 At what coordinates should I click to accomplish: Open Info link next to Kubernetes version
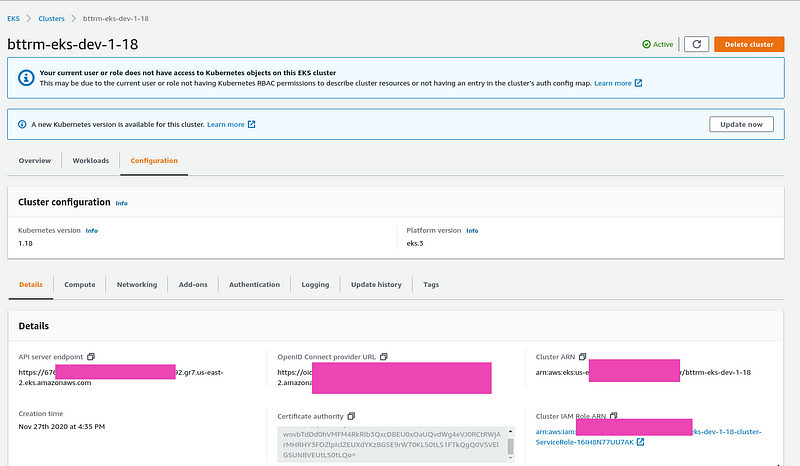point(92,231)
